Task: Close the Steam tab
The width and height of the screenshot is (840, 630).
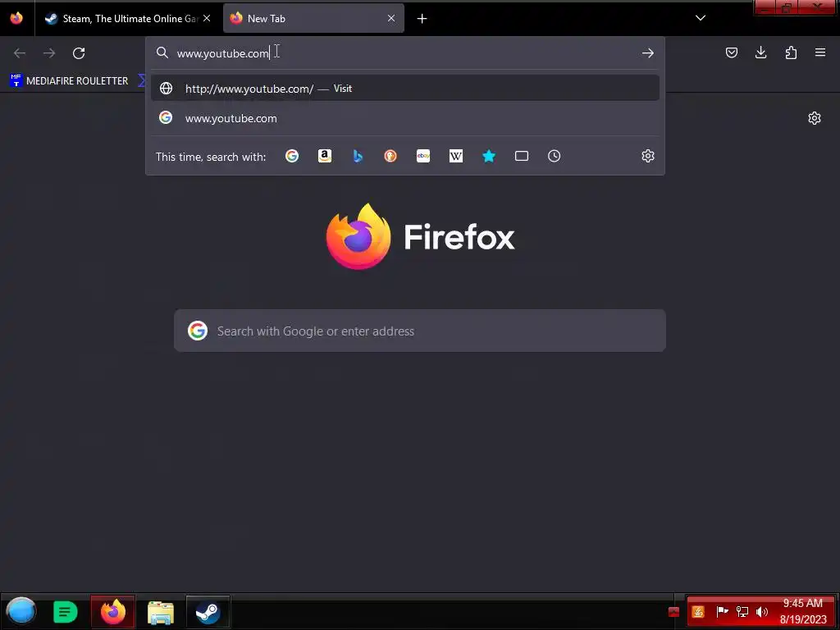Action: click(x=207, y=18)
